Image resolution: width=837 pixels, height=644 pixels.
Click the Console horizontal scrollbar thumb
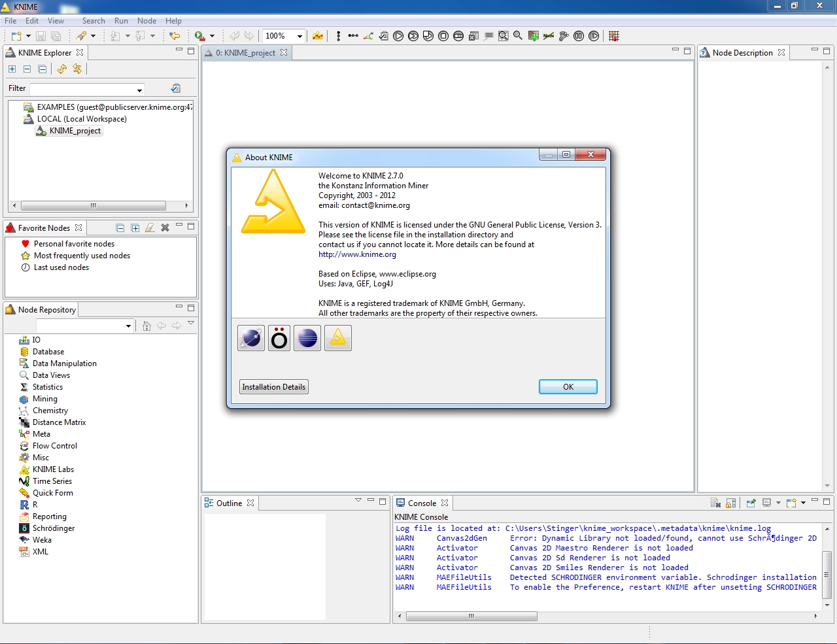[x=471, y=616]
